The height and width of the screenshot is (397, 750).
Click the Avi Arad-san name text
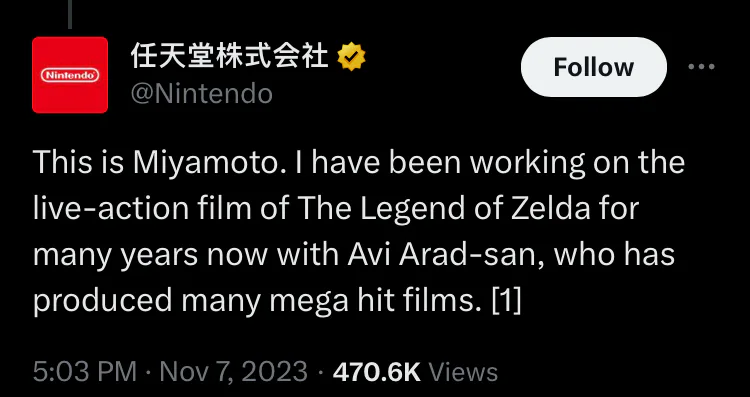click(x=447, y=254)
